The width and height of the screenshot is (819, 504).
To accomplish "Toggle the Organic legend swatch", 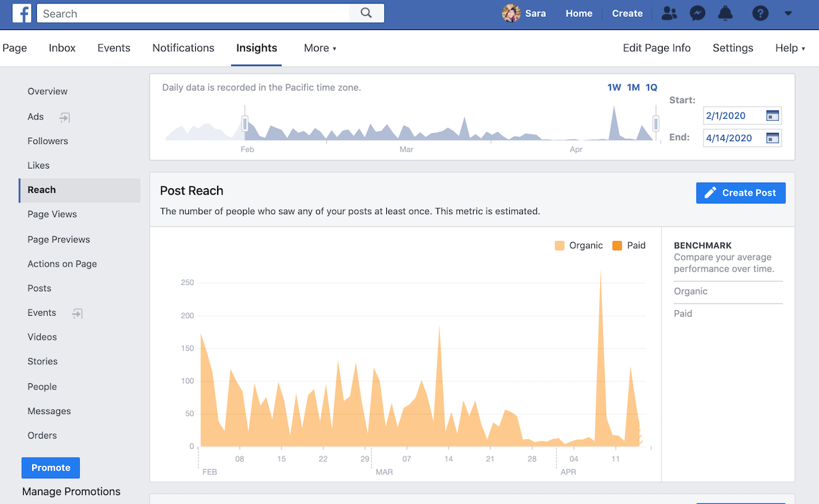I will coord(560,246).
